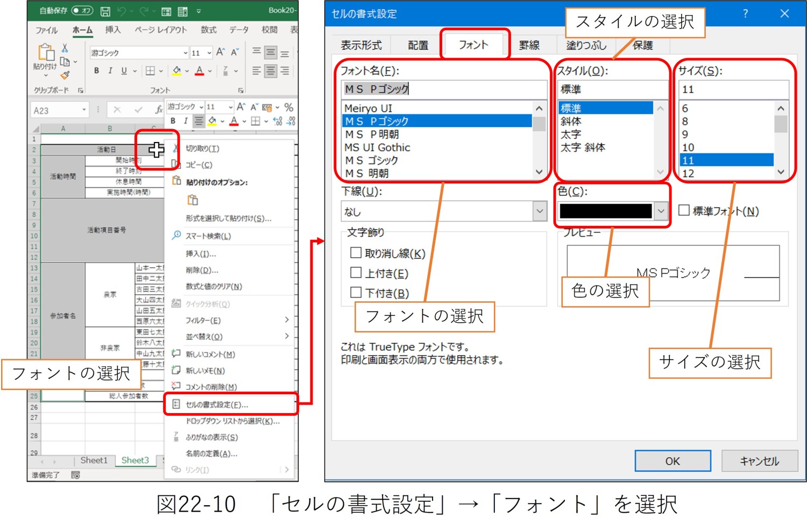Open the font Color (色) dropdown arrow
The image size is (807, 532).
(x=661, y=211)
